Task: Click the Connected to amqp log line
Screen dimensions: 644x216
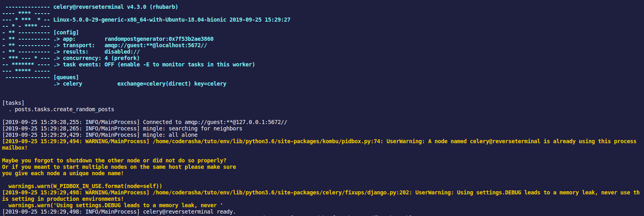Action: tap(145, 122)
